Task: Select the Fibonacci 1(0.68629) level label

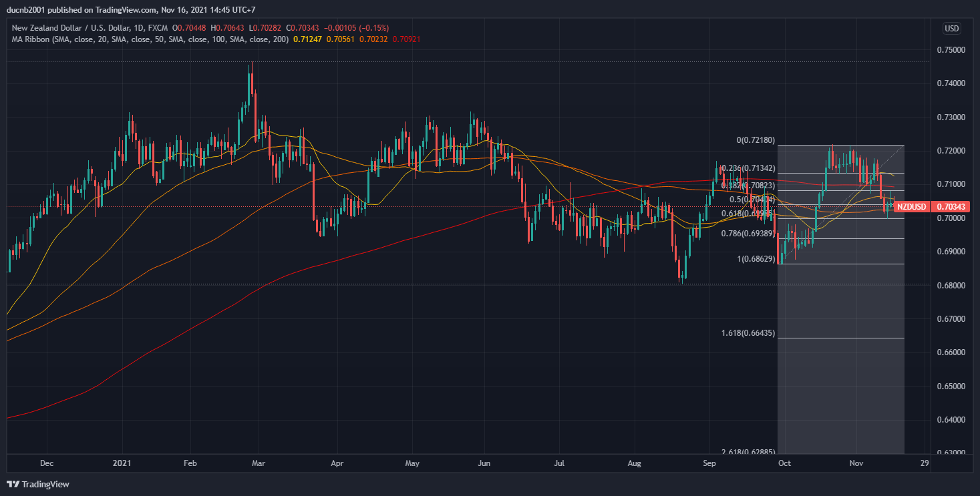Action: click(755, 259)
